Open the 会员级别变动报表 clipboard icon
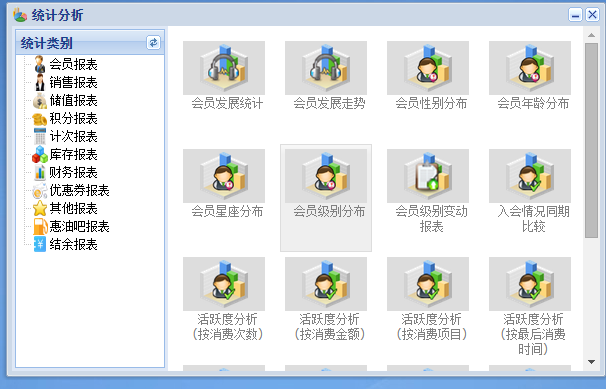The width and height of the screenshot is (606, 389). 428,176
